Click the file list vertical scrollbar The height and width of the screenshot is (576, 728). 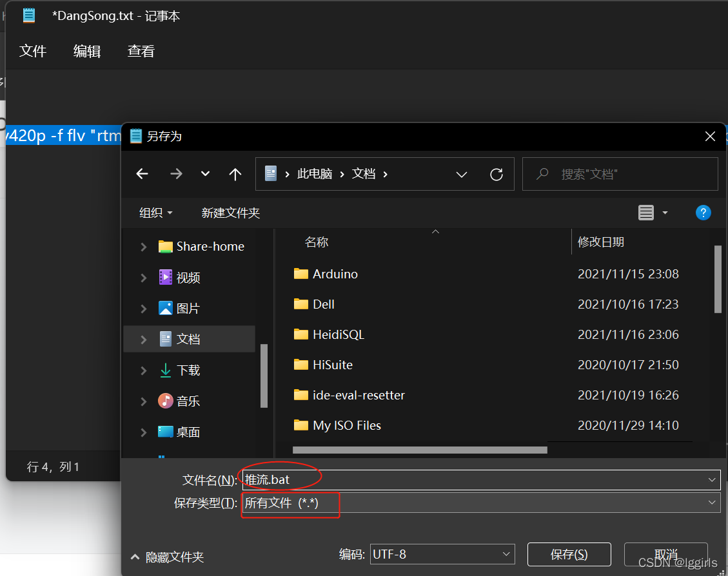(718, 279)
